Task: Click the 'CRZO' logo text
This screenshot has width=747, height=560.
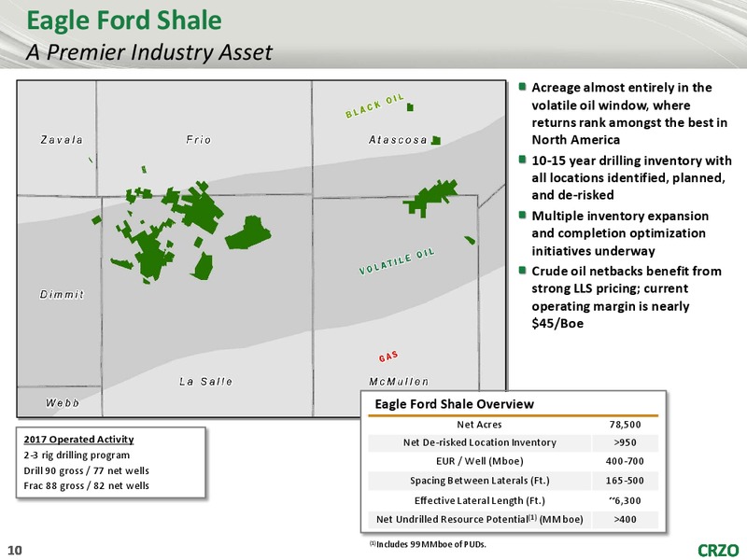Action: coord(718,550)
